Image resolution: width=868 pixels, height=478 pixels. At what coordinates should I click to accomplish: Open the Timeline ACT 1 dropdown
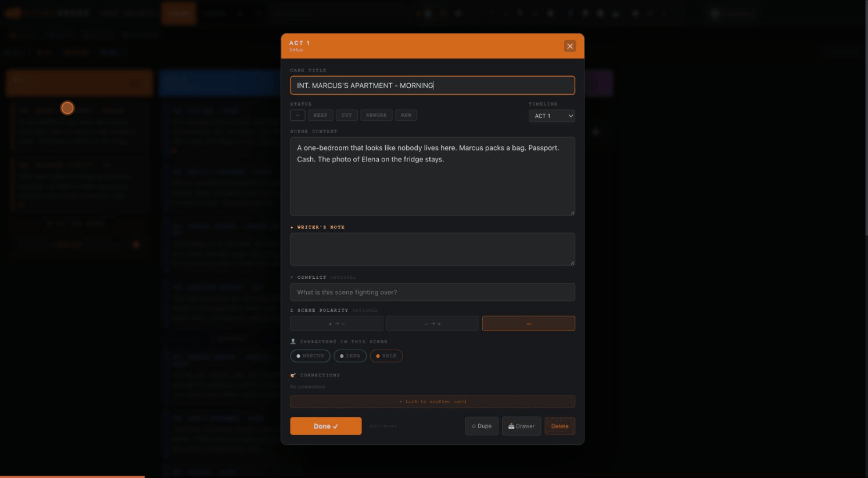point(551,116)
